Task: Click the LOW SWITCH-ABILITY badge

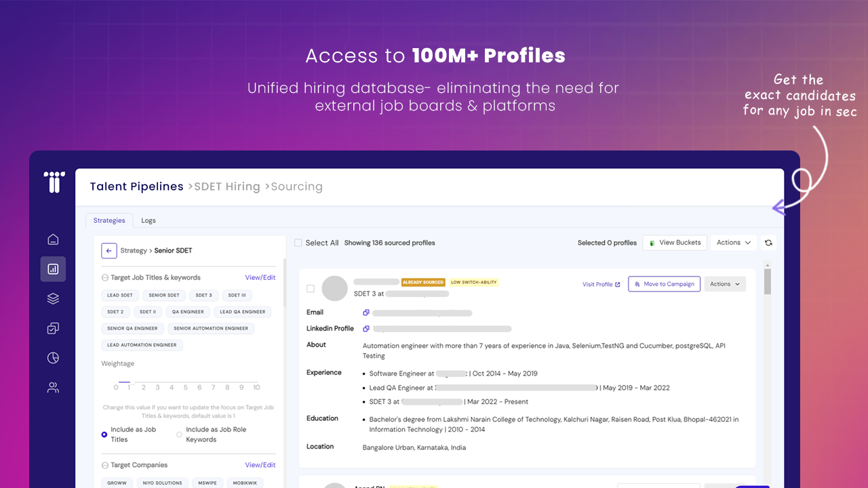Action: 474,282
